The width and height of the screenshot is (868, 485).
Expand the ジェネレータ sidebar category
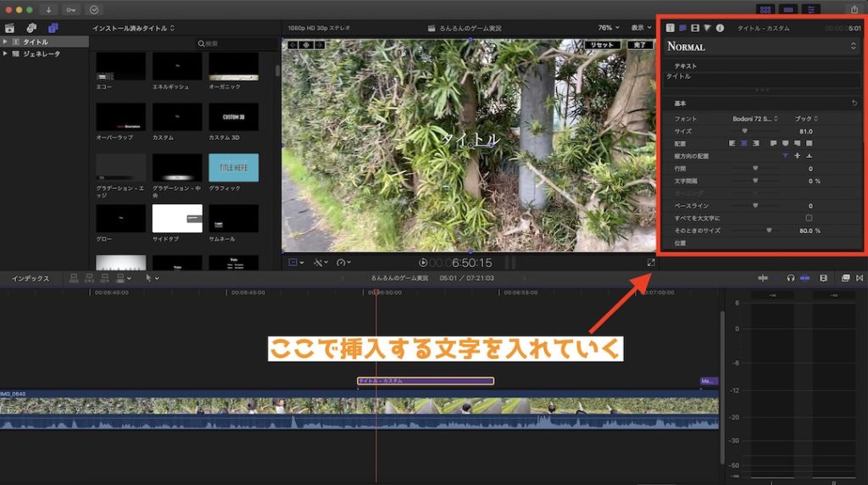click(5, 53)
